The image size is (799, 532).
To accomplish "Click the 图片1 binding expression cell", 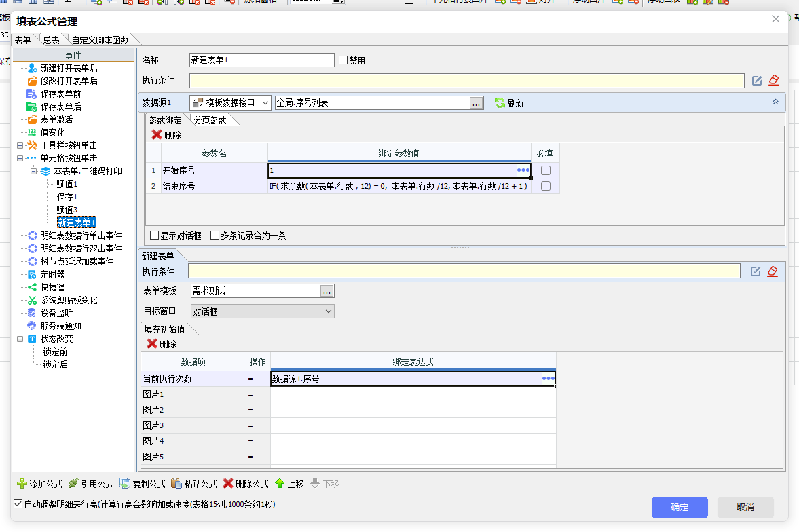I will pyautogui.click(x=413, y=394).
